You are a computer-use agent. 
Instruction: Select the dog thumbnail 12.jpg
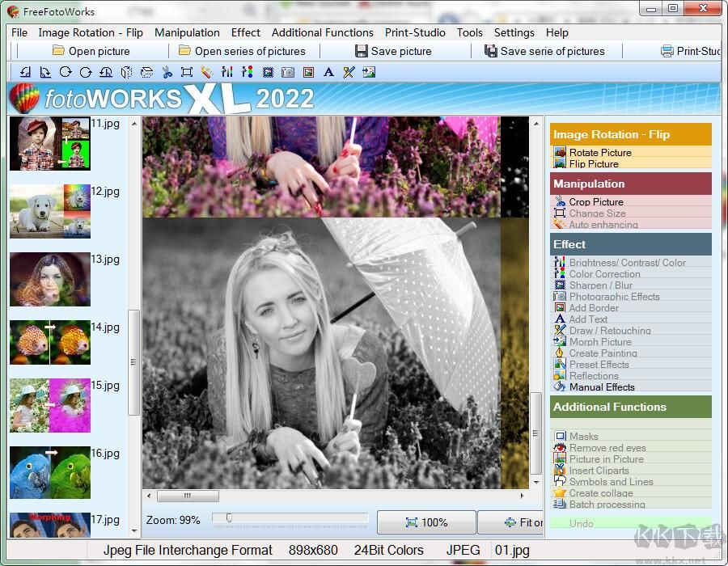(49, 212)
